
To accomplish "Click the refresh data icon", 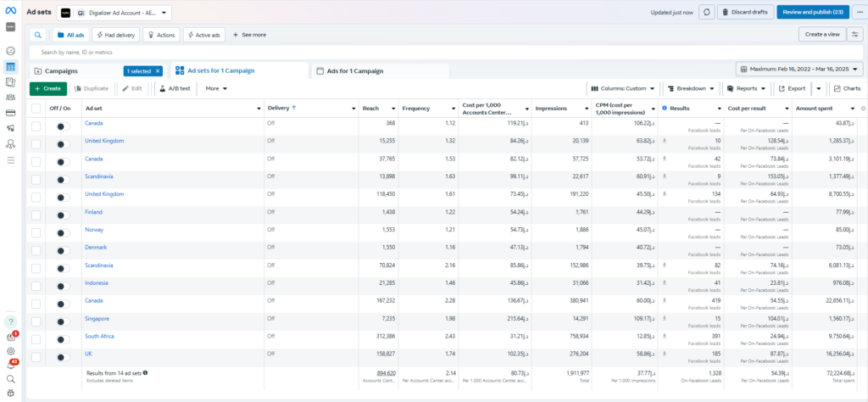I will point(706,13).
